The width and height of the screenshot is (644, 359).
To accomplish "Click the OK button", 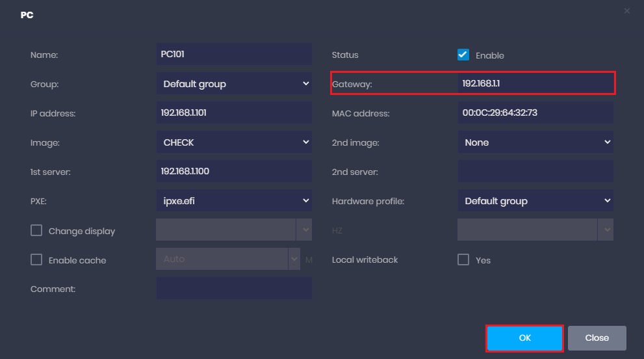I will 524,338.
